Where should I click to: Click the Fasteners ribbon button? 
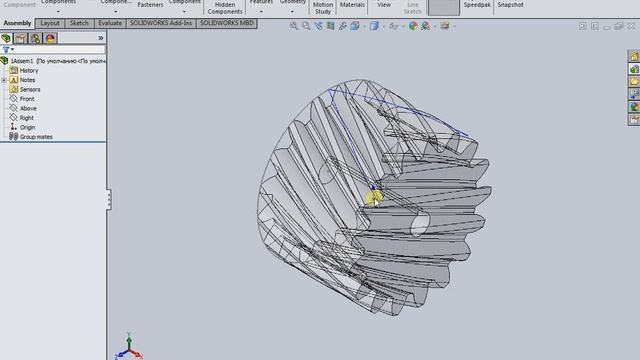pyautogui.click(x=150, y=5)
